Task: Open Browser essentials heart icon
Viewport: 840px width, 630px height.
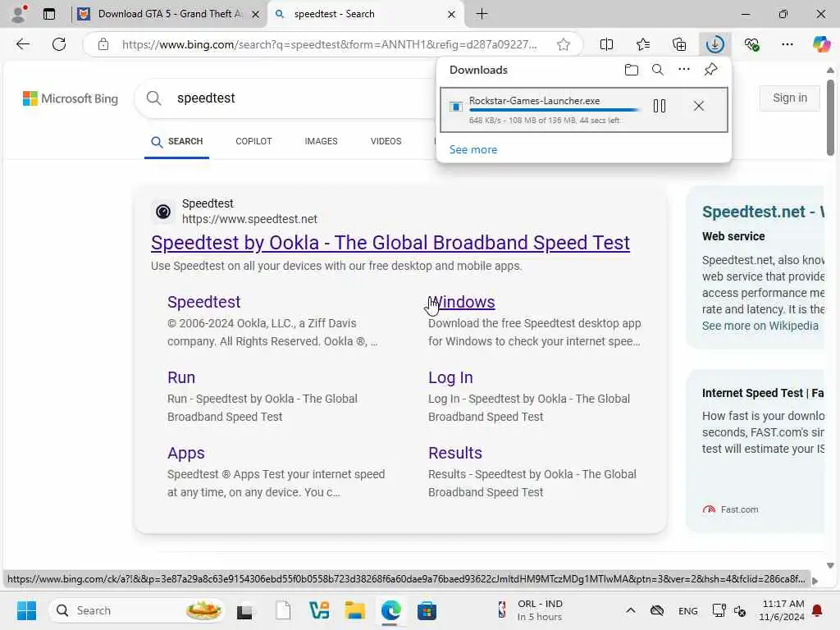Action: pos(751,44)
